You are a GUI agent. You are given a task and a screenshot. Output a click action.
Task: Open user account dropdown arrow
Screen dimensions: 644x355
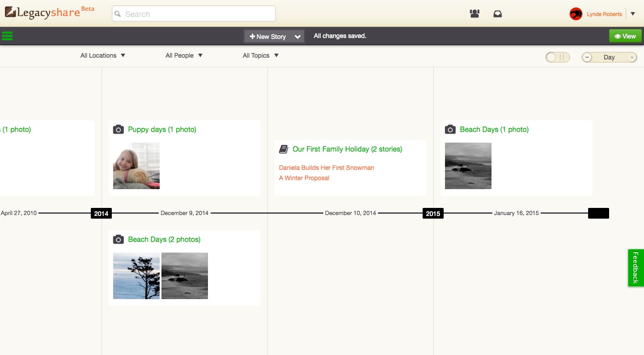pyautogui.click(x=633, y=14)
